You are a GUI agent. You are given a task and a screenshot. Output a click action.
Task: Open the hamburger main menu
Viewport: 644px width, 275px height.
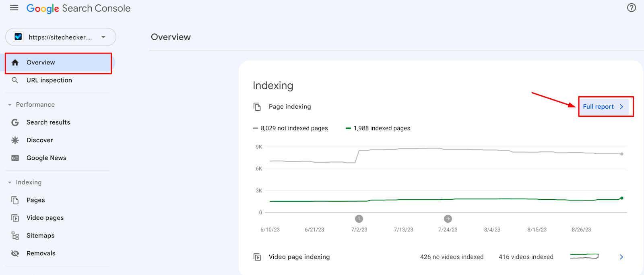coord(14,8)
